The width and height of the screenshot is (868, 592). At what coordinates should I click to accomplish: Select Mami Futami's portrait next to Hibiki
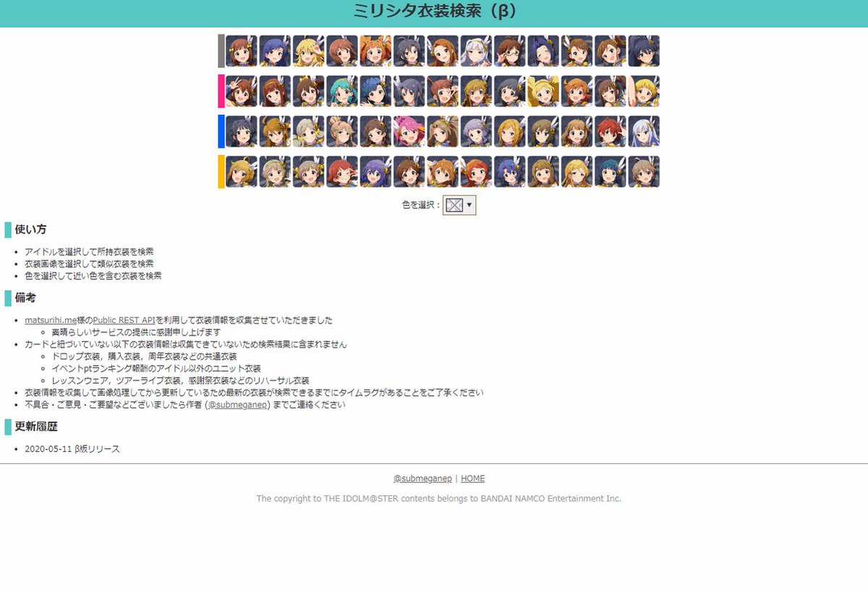[610, 51]
